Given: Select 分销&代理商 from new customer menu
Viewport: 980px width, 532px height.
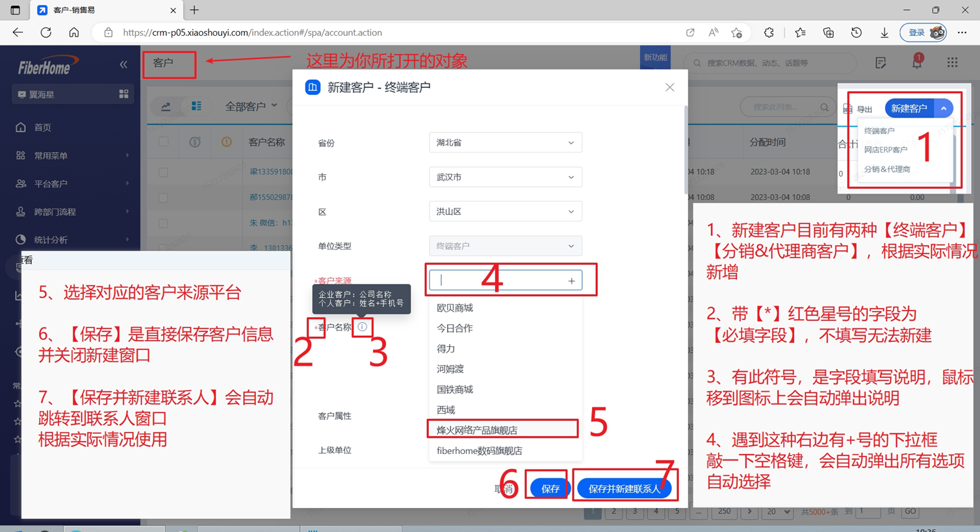Looking at the screenshot, I should tap(887, 169).
